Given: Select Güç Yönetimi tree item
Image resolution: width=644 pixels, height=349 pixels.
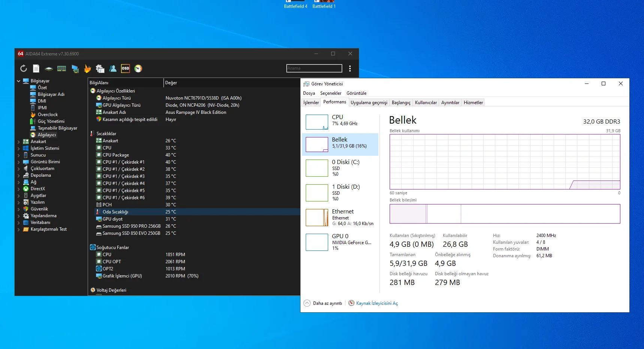Looking at the screenshot, I should [51, 121].
